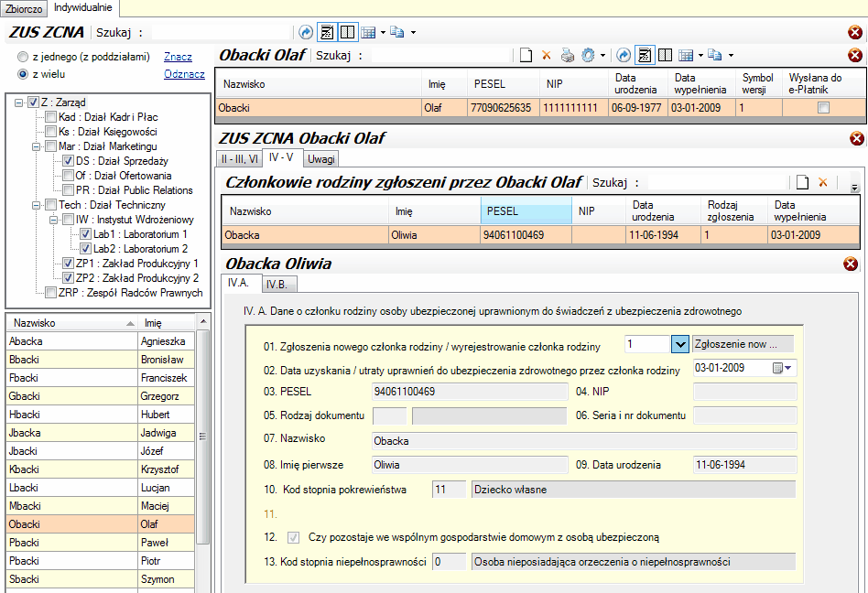Toggle the 'Wysłana do e-Płatnik' checkbox in Obacki row
Viewport: 868px width, 593px height.
[823, 108]
